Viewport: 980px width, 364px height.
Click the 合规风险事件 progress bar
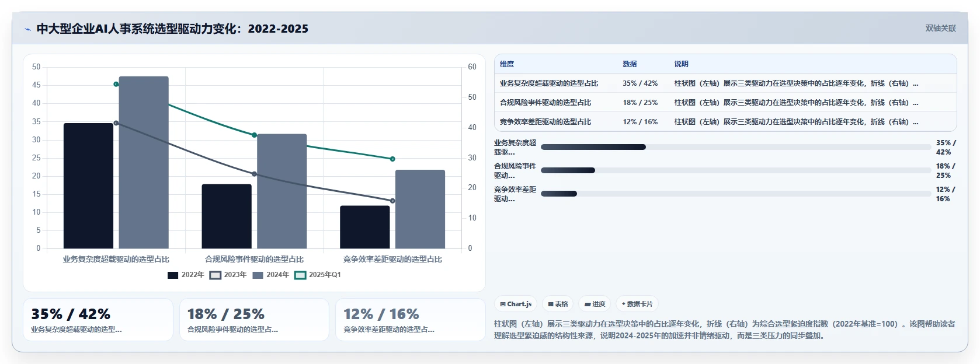click(736, 170)
